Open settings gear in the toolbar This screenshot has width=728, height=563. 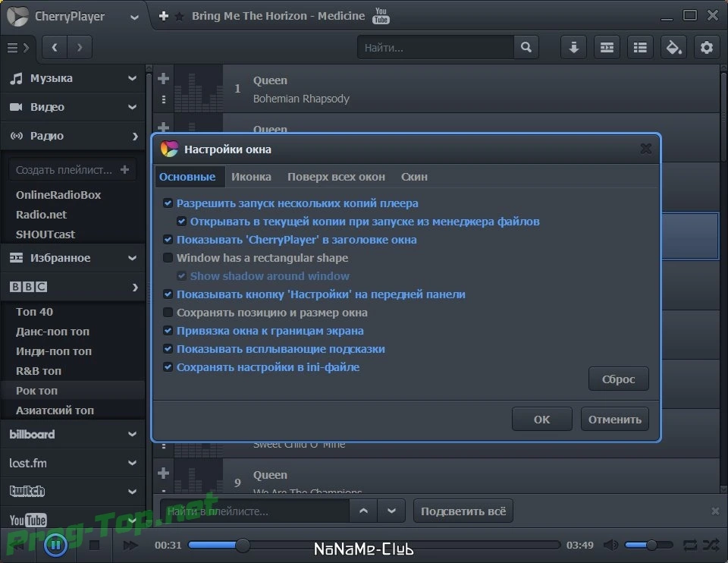pyautogui.click(x=707, y=47)
